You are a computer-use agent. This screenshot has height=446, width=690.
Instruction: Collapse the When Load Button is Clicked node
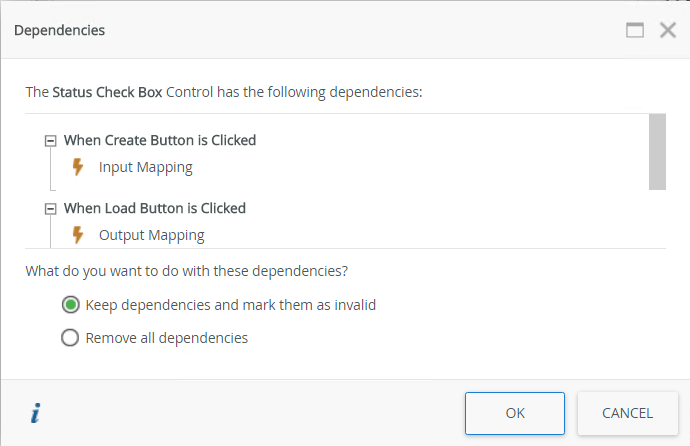click(51, 209)
